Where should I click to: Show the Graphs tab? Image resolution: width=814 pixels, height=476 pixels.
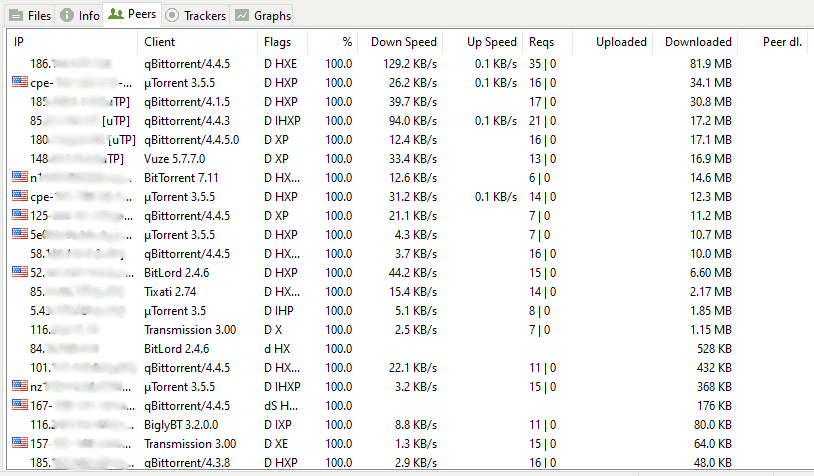pyautogui.click(x=263, y=16)
